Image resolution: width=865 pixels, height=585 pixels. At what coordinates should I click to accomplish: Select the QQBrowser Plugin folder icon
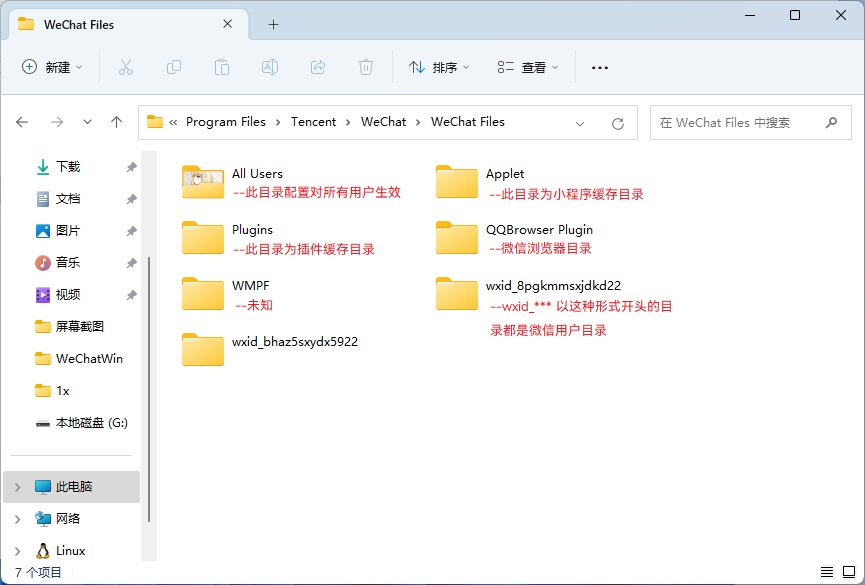pos(457,237)
